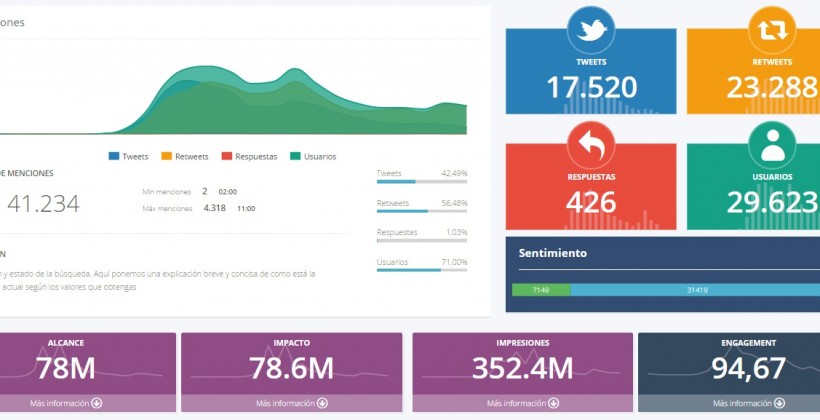Click the 78.6M Impacto value
This screenshot has height=420, width=820.
point(291,368)
